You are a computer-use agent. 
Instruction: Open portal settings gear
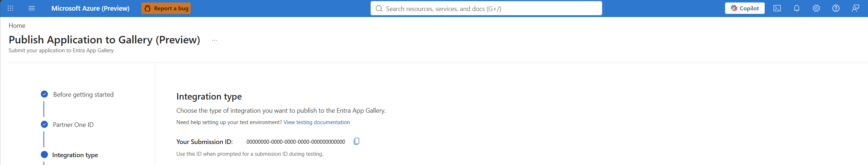[816, 8]
